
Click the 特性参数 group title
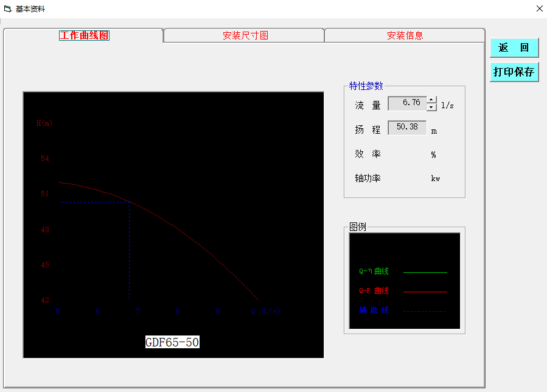366,86
